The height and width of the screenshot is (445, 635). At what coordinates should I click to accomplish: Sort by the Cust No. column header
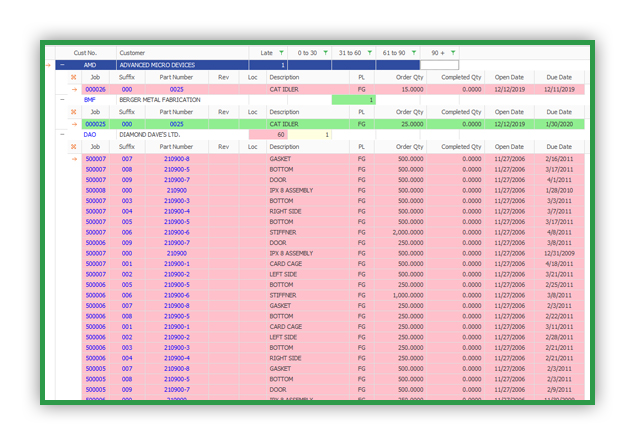(86, 52)
